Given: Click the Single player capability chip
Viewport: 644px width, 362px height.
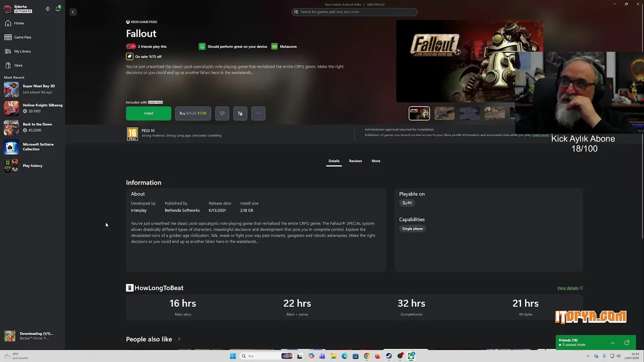Looking at the screenshot, I should click(x=413, y=229).
